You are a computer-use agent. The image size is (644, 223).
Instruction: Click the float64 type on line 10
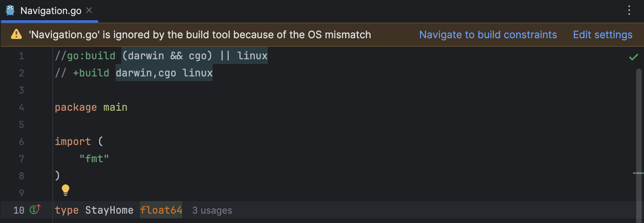pos(161,210)
